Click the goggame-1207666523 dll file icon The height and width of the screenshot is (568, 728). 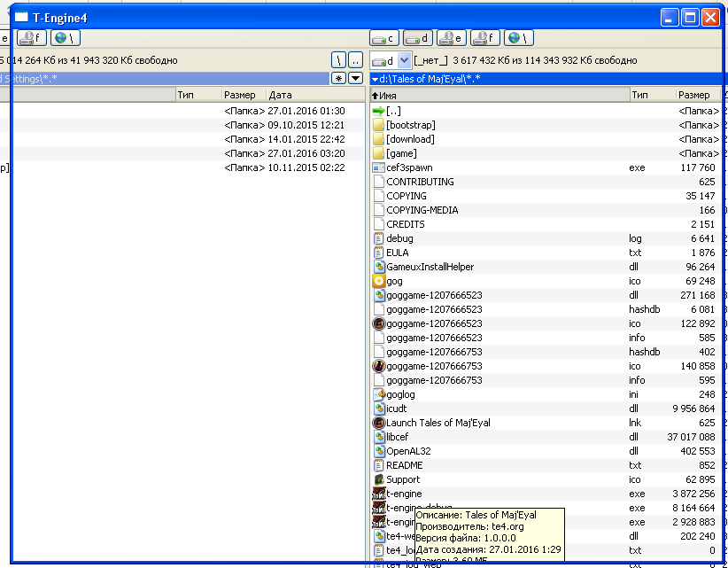(x=379, y=295)
